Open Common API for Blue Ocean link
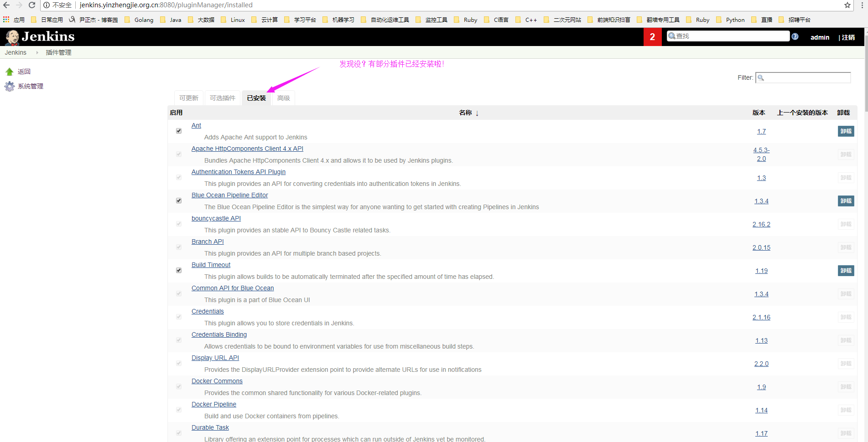Viewport: 868px width, 442px height. (233, 288)
